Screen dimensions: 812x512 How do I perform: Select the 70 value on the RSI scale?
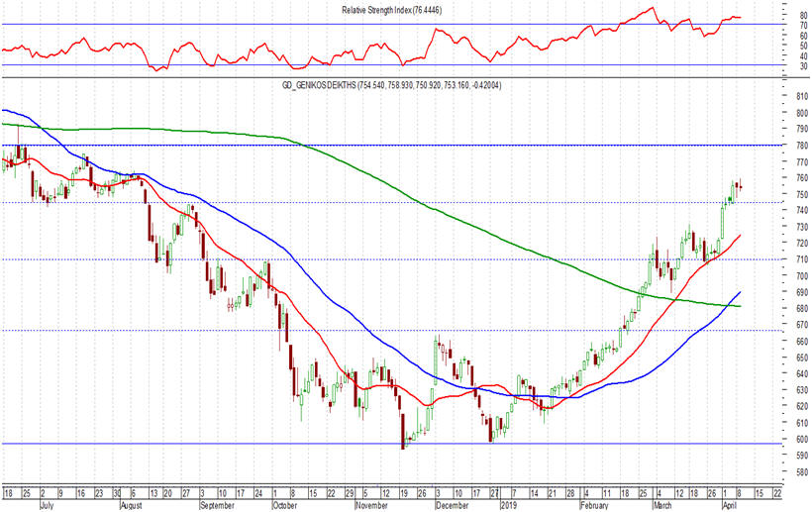pos(803,26)
